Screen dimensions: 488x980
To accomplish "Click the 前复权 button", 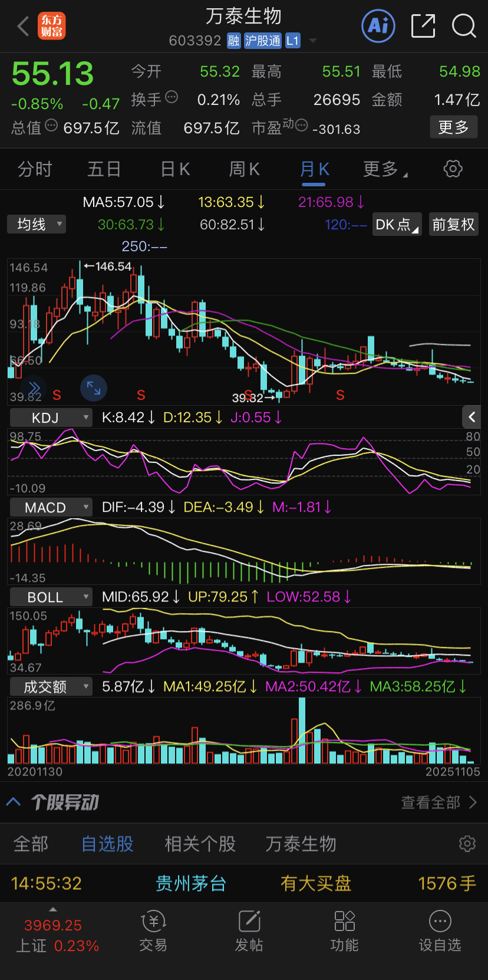I will click(453, 225).
